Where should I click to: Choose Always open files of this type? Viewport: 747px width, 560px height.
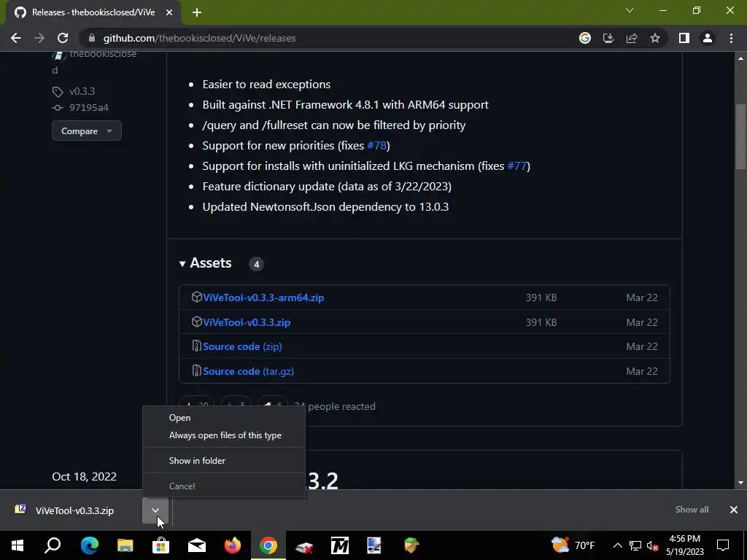coord(224,435)
